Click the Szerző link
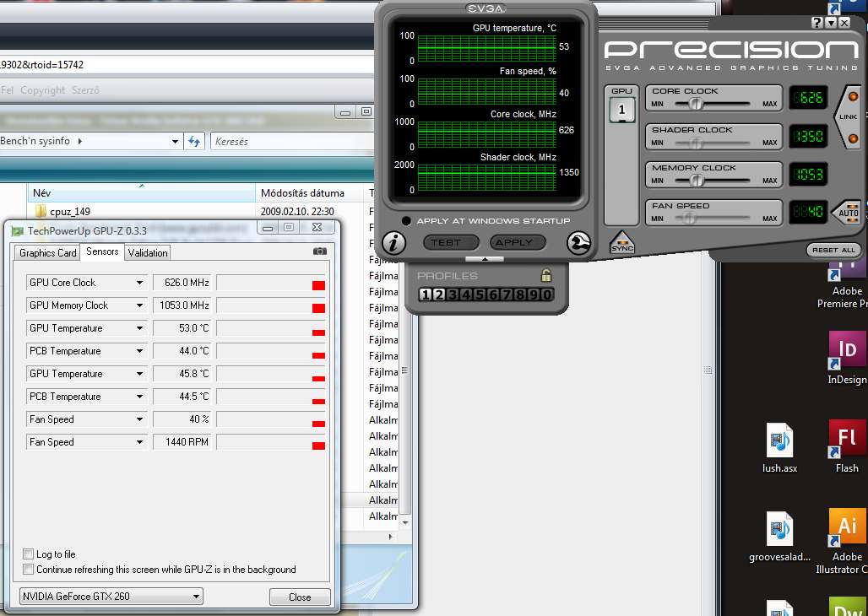The width and height of the screenshot is (868, 616). [86, 90]
